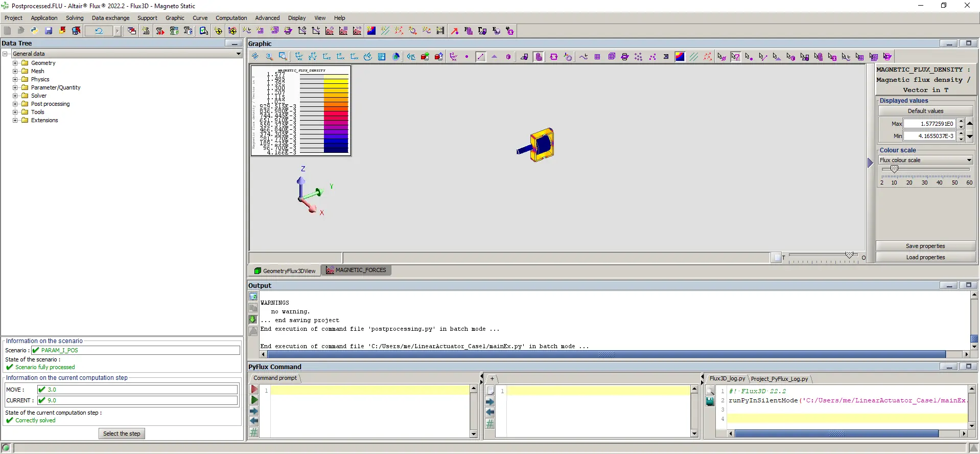
Task: Toggle the help cursor selection mode button
Action: tap(735, 57)
